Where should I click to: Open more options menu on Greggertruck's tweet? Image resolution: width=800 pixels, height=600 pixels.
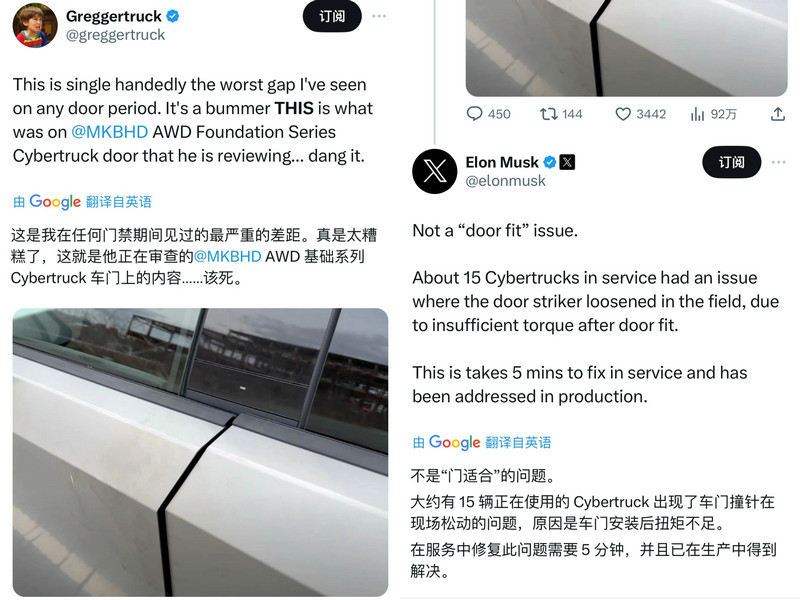379,16
